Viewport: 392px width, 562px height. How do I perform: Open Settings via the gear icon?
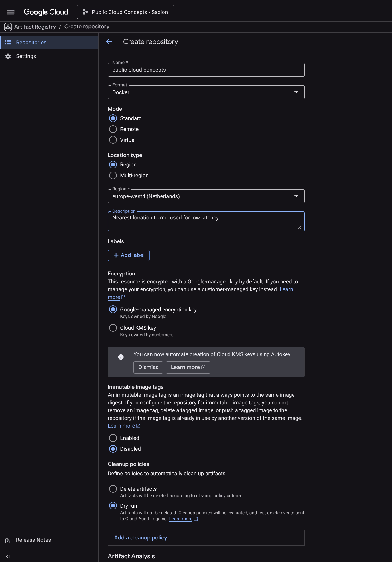(x=8, y=56)
